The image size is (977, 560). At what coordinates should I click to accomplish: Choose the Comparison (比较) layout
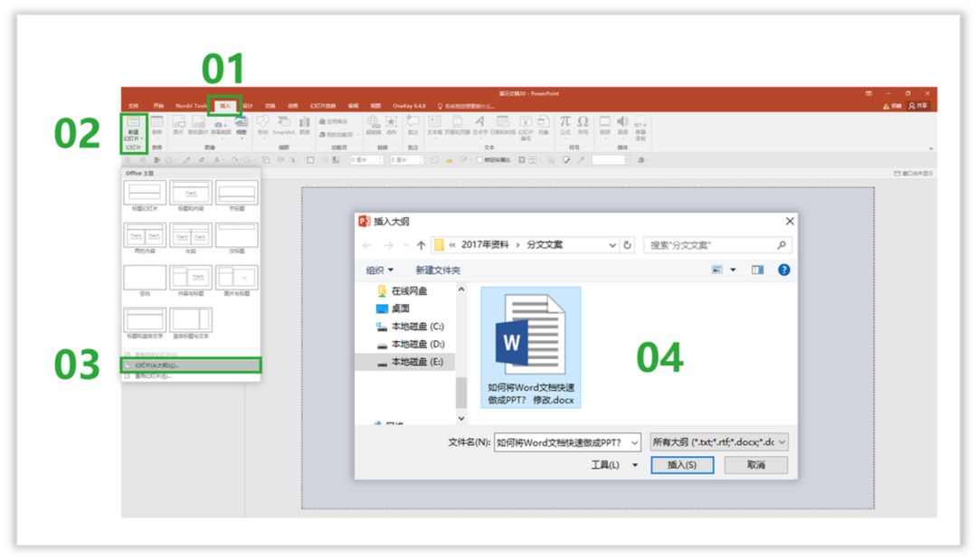click(x=191, y=238)
